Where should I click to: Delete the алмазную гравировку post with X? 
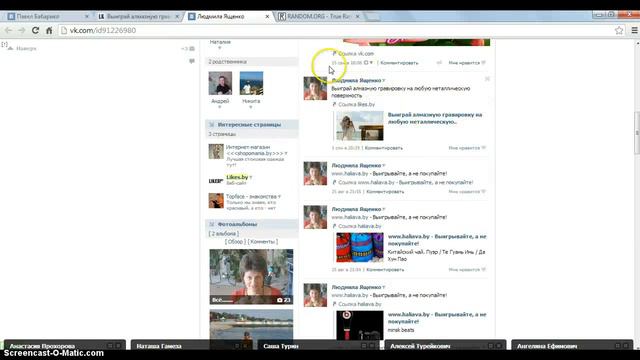point(487,79)
